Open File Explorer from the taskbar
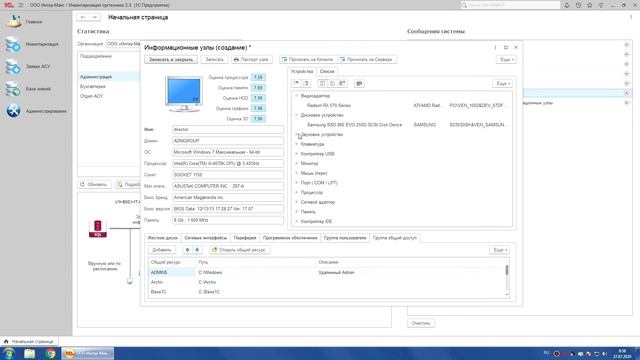This screenshot has width=640, height=360. (x=29, y=353)
